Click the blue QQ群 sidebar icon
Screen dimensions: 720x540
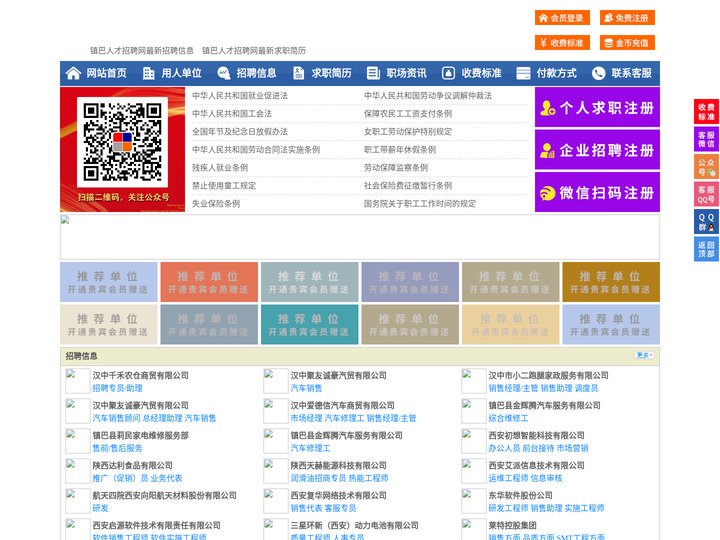click(x=706, y=222)
